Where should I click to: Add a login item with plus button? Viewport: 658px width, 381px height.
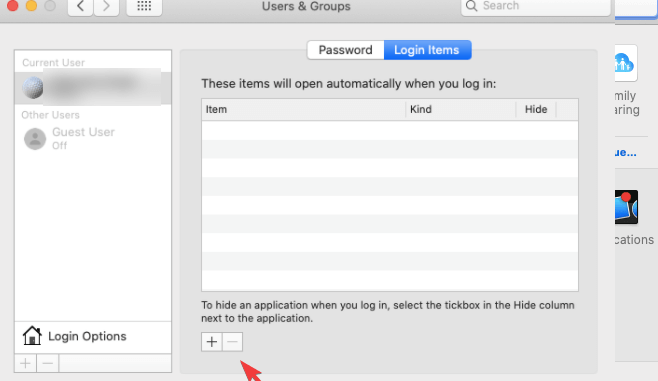pos(212,342)
